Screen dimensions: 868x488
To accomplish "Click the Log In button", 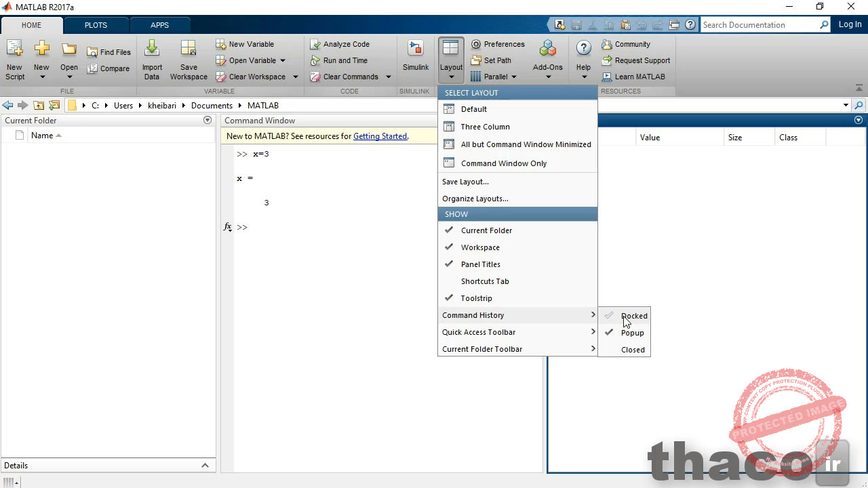I will point(850,24).
